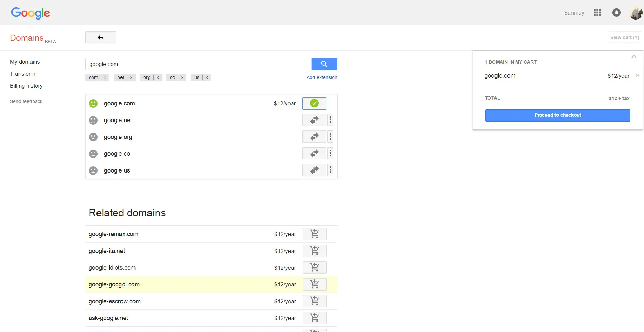Open the three-dot menu for google.co

[x=330, y=153]
